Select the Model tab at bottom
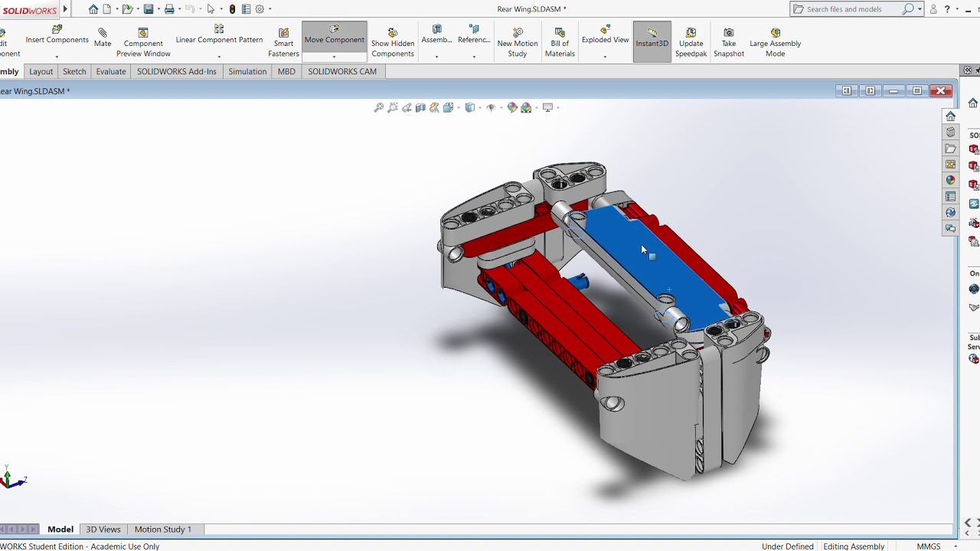 (x=60, y=529)
